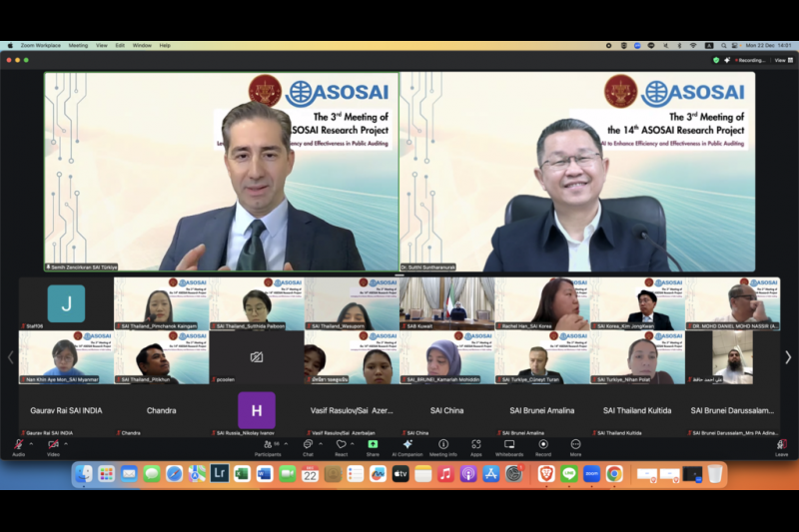Image resolution: width=799 pixels, height=532 pixels.
Task: Select the SAB Kuwait video thumbnail
Action: (446, 303)
